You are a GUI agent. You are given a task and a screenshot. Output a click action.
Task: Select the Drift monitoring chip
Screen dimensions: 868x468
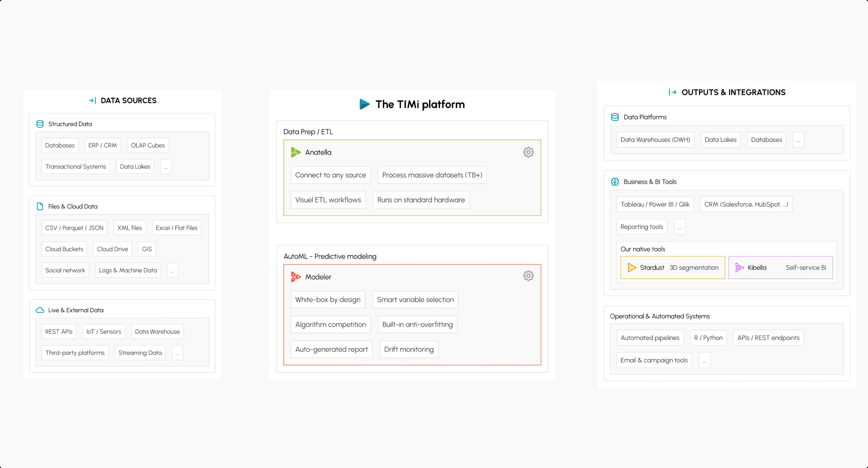409,349
